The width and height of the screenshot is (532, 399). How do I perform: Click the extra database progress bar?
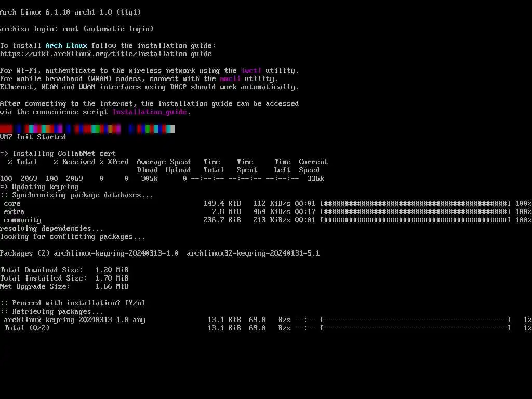coord(416,212)
